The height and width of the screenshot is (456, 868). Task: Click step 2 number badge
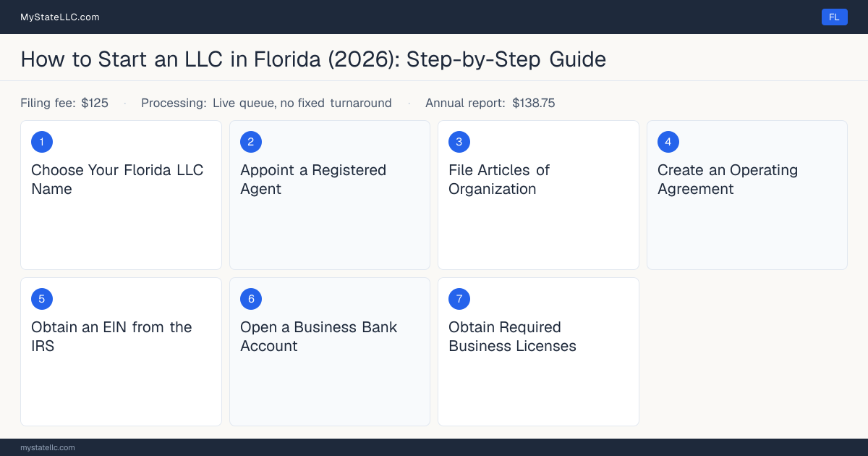click(x=251, y=142)
